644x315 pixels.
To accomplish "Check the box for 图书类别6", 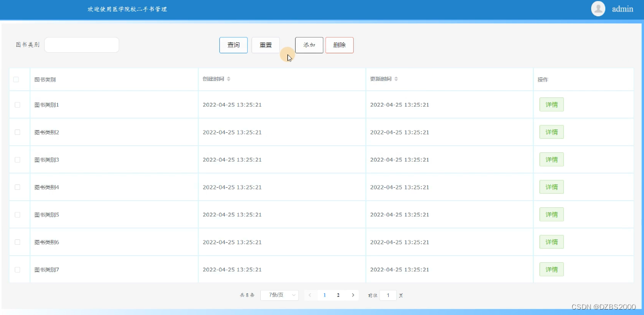I will [17, 242].
